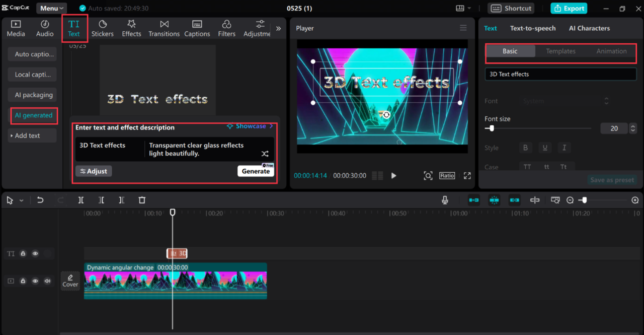The width and height of the screenshot is (644, 335).
Task: Click the Split tool in timeline toolbar
Action: click(x=81, y=200)
